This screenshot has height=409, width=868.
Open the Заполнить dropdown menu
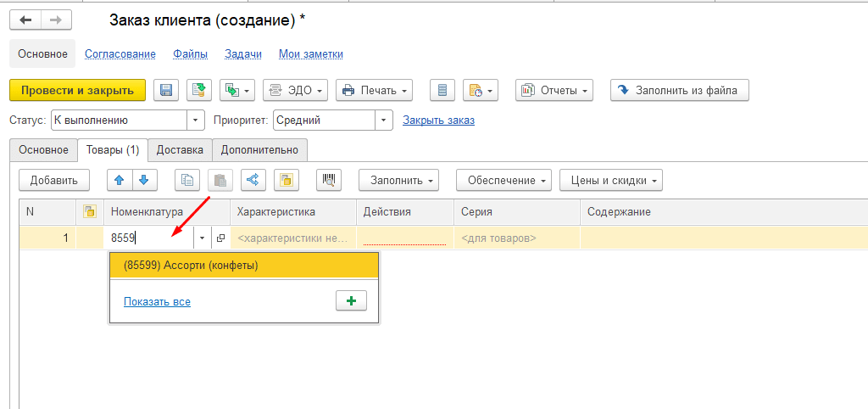click(398, 180)
